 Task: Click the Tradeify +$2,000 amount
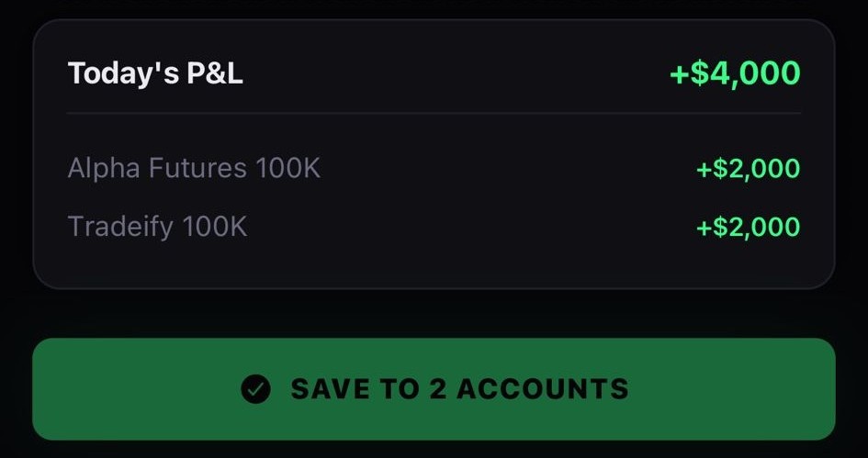coord(748,227)
